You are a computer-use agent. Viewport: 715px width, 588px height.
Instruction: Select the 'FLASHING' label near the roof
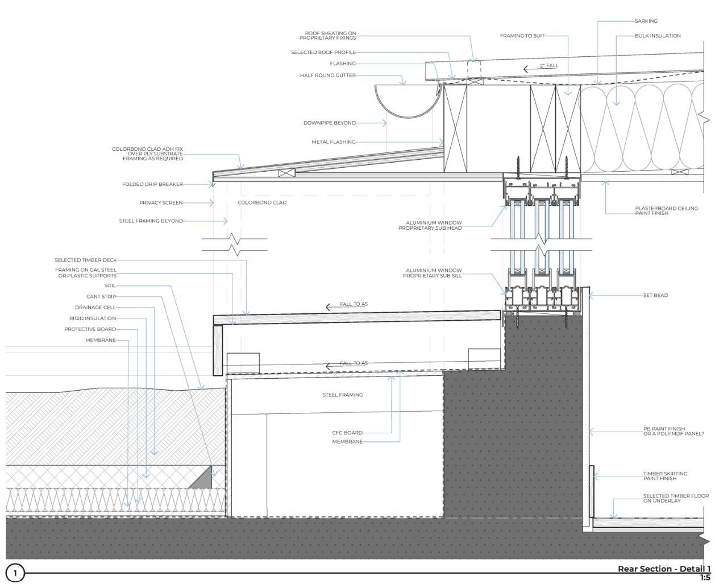[x=343, y=64]
